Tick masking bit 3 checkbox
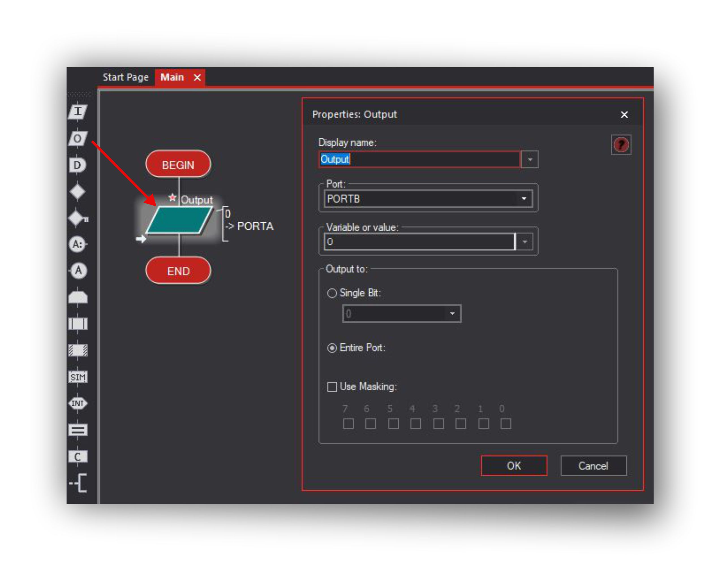This screenshot has width=728, height=587. point(439,424)
